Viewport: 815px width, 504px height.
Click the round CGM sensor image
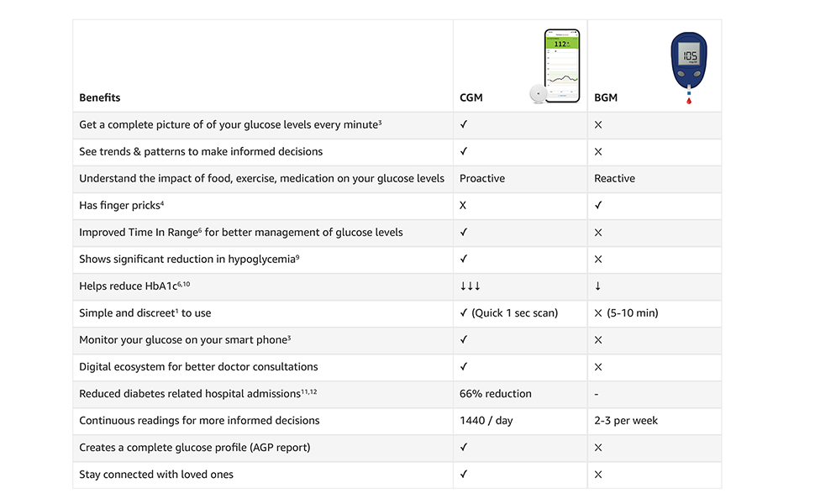coord(537,93)
